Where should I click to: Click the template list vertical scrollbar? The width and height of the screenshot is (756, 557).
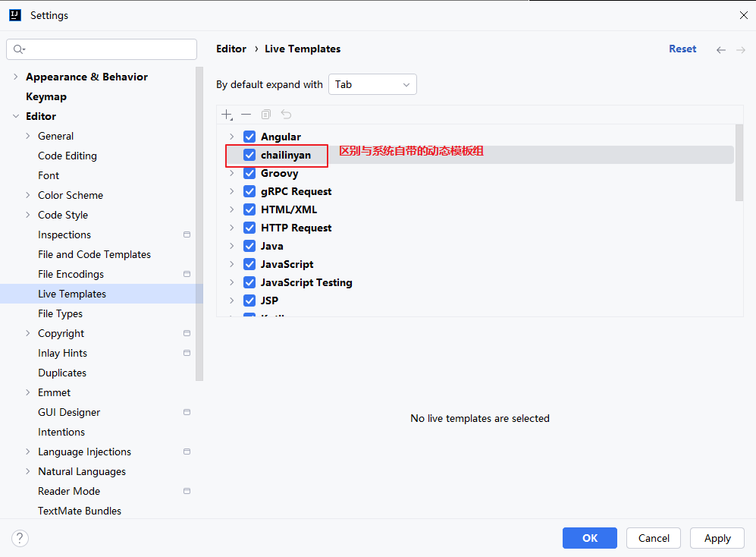pos(739,162)
